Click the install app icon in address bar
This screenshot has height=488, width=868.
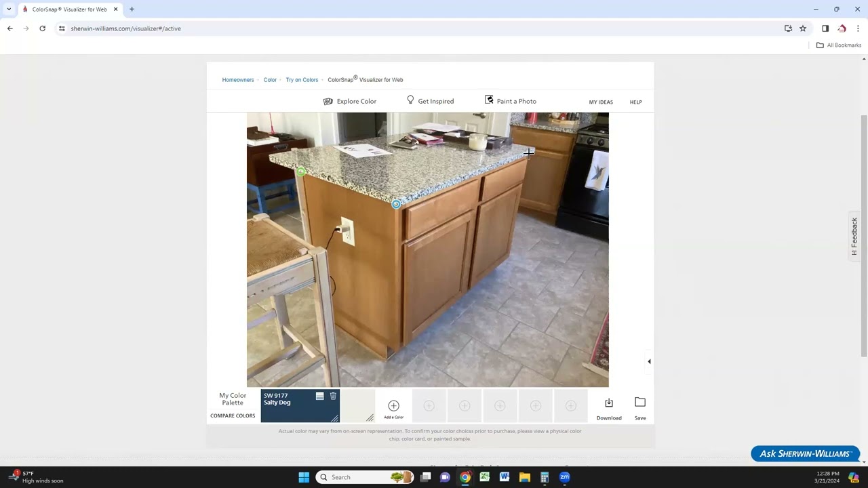788,28
